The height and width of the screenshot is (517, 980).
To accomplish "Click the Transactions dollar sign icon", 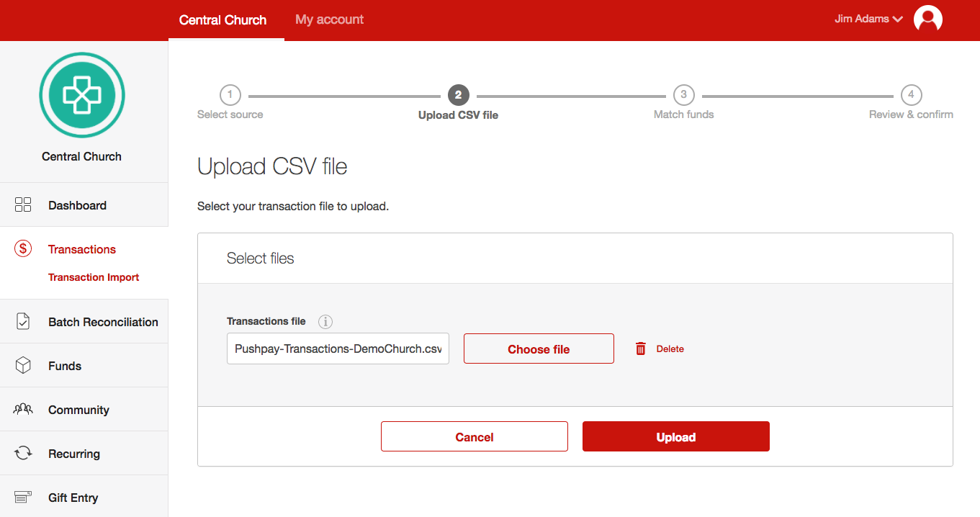I will [23, 249].
